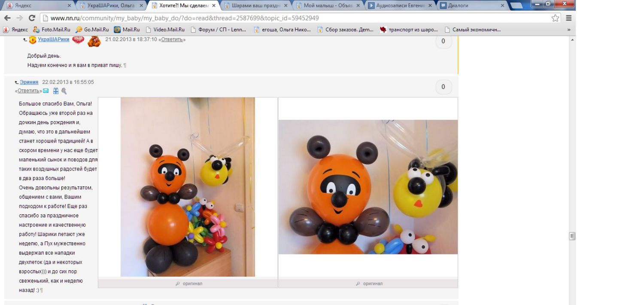Reload the current page
644x305 pixels.
32,18
